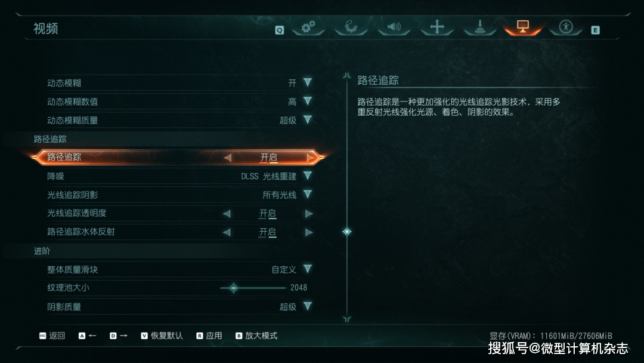
Task: Switch to the speaker audio tab icon
Action: (394, 27)
